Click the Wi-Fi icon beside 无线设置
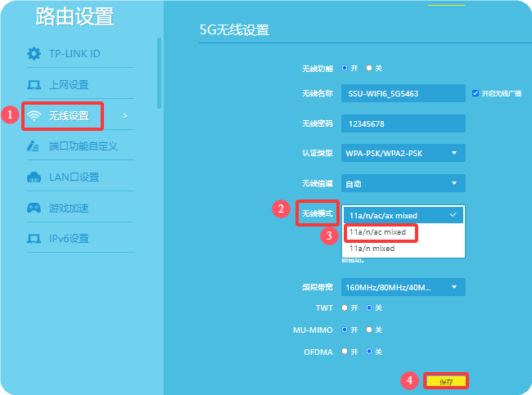The width and height of the screenshot is (532, 395). click(x=34, y=116)
